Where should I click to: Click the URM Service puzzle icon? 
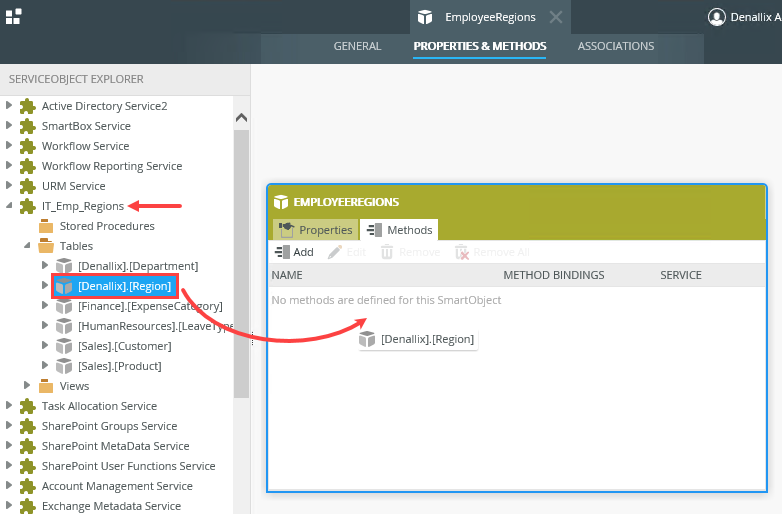27,186
